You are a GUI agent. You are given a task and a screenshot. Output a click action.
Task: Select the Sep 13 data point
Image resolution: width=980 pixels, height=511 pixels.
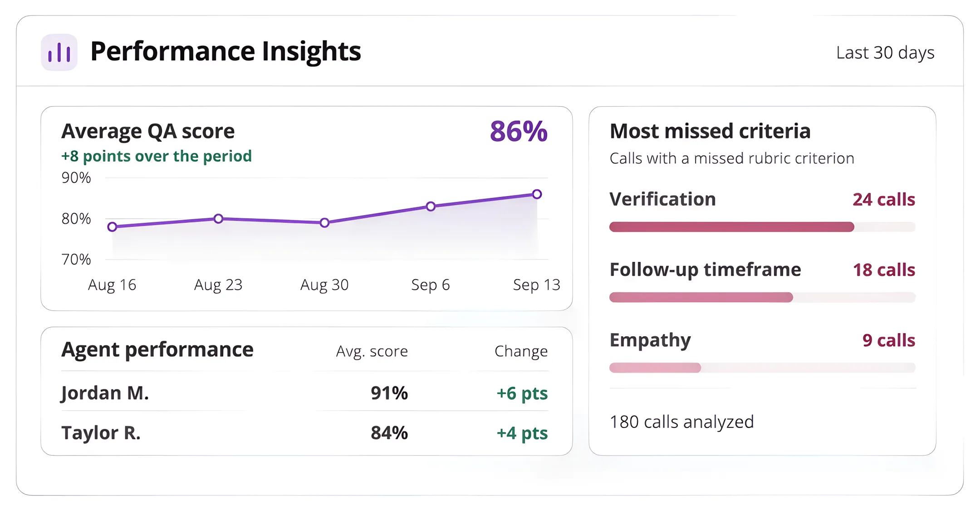tap(537, 194)
